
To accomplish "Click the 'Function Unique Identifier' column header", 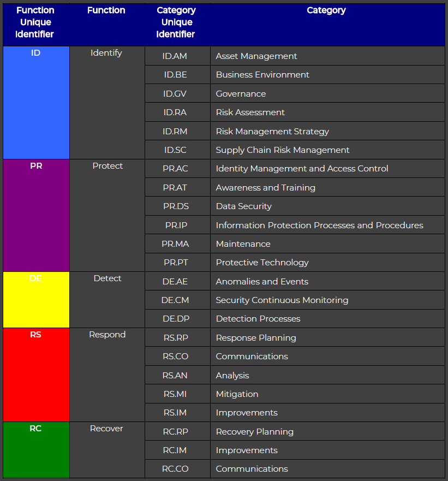I will [36, 25].
